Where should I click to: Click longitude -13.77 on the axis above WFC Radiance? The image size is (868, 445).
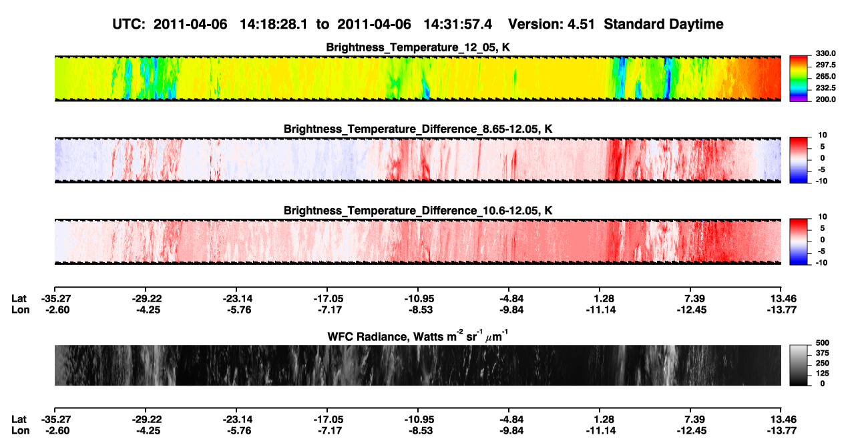782,310
